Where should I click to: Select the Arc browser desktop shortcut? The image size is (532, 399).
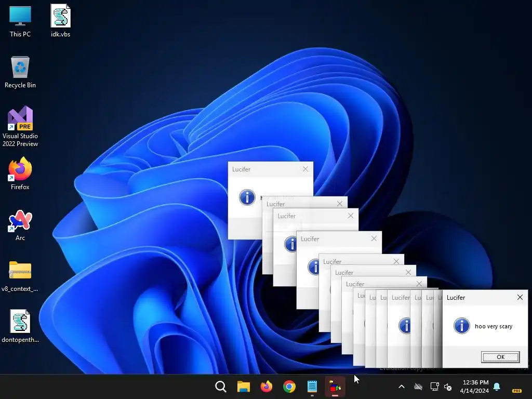coord(20,225)
